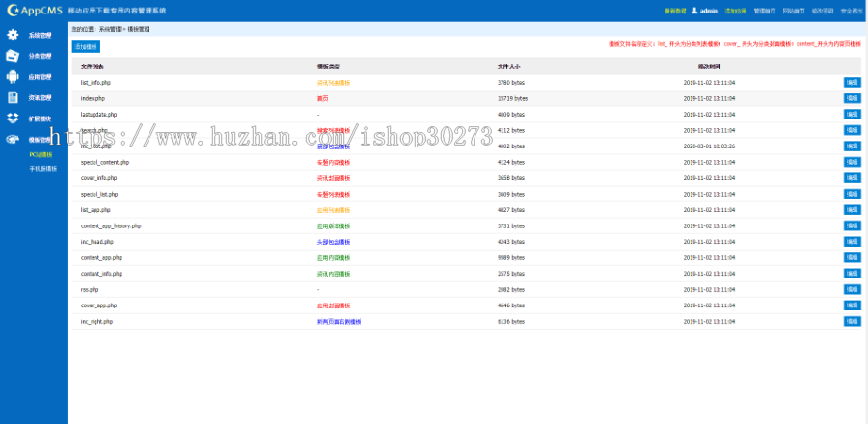Click the document icon for 资讯管理
Screen dimensions: 868x424
13,98
